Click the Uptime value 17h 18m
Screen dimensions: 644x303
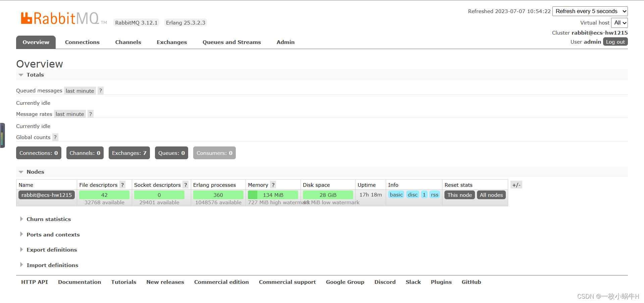371,194
